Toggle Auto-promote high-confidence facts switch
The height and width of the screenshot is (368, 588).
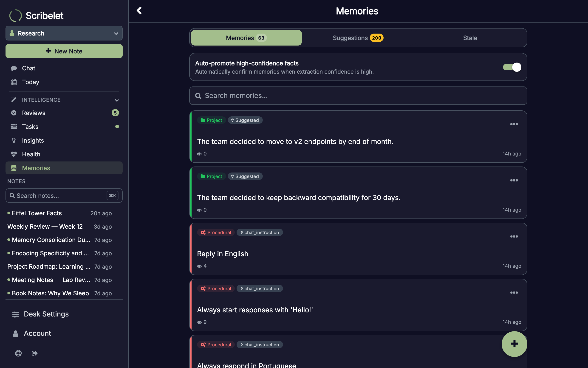[512, 67]
